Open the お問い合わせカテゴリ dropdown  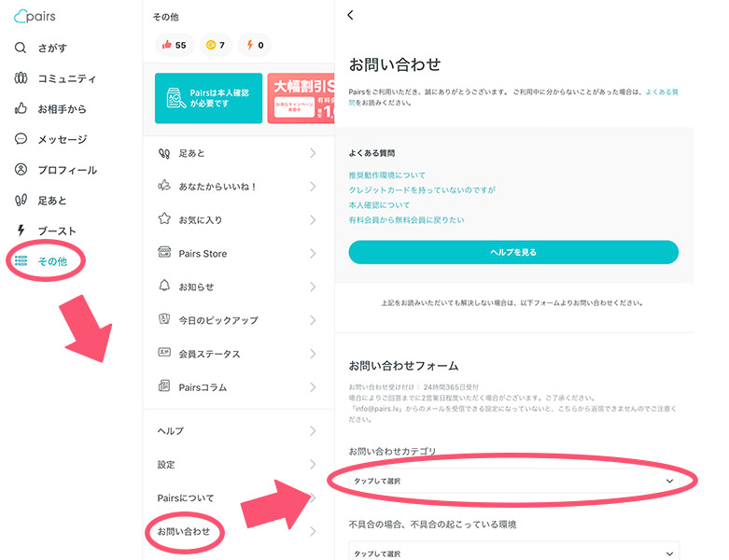coord(513,481)
